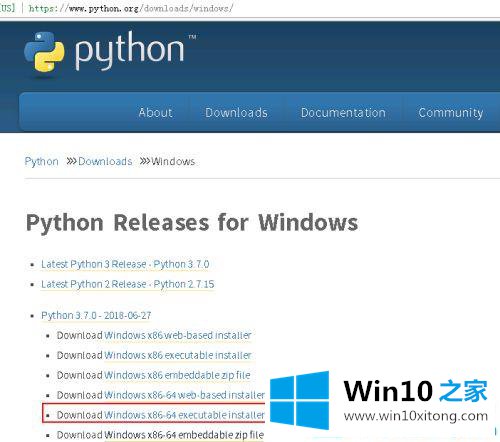Open Latest Python 2 Release - Python 2.7.15
This screenshot has width=500, height=442.
(128, 284)
